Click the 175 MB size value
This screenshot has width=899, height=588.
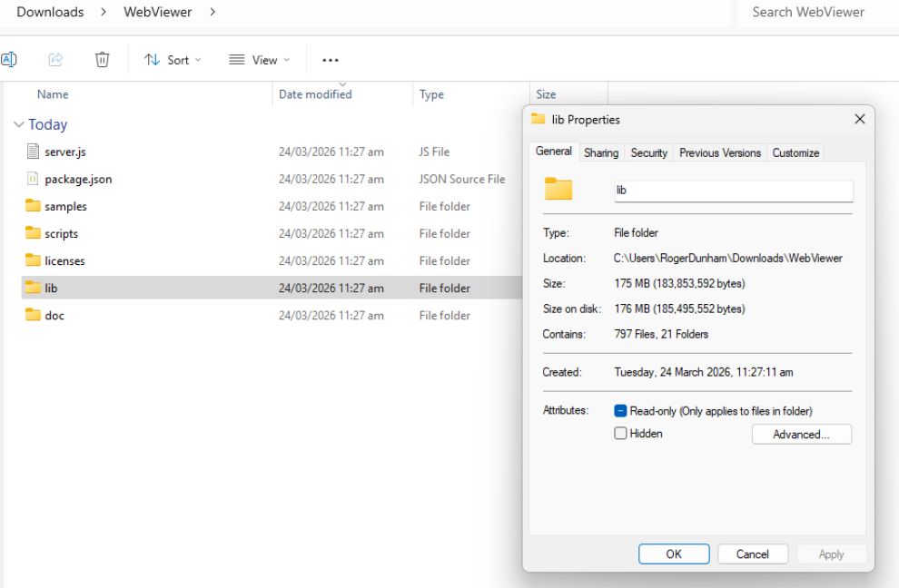click(x=679, y=283)
